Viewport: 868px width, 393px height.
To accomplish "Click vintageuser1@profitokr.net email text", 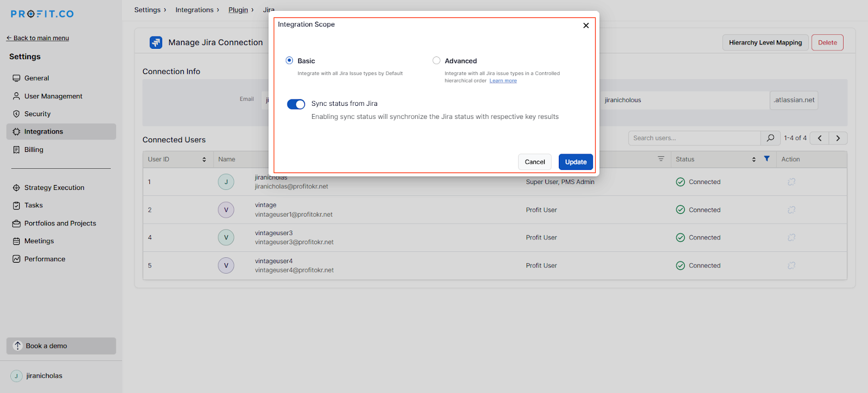I will [293, 214].
